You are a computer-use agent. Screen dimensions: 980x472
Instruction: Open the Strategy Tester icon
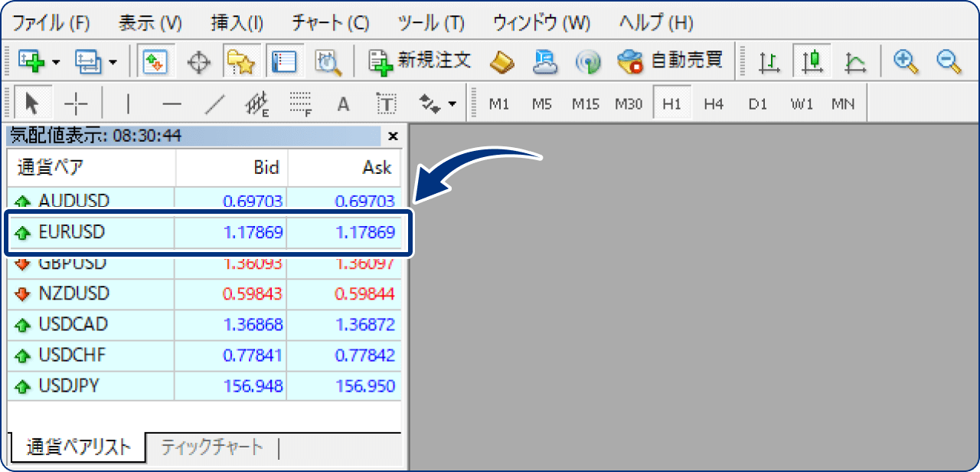[x=328, y=61]
